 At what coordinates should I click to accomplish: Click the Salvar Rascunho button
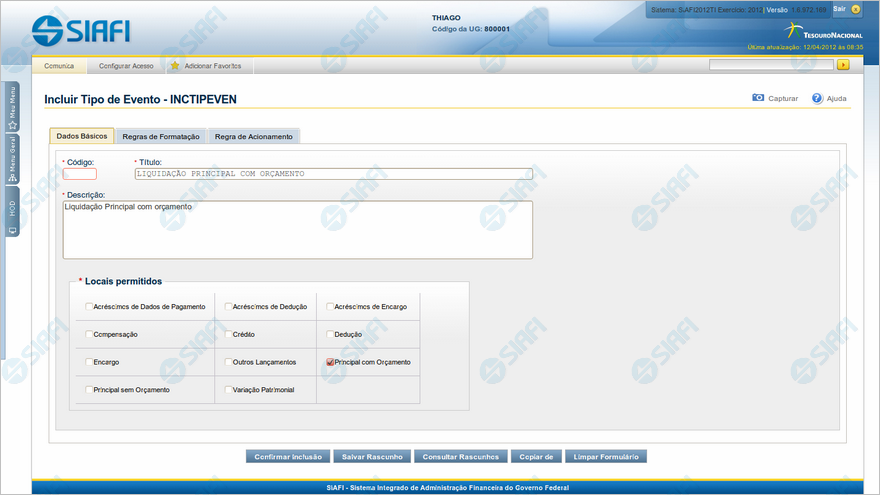point(371,456)
